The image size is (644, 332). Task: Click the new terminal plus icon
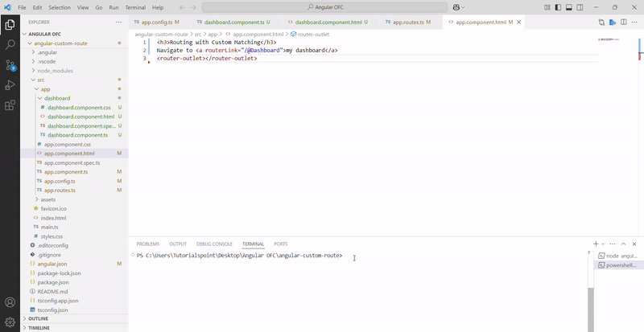coord(596,244)
